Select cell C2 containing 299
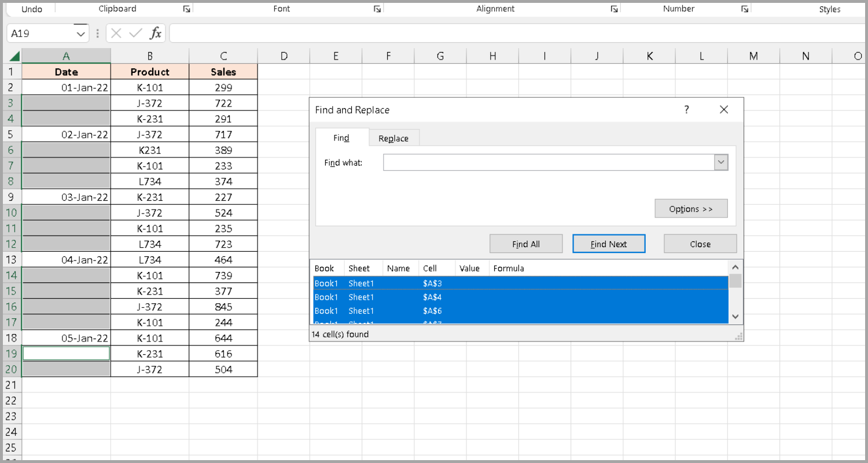Viewport: 868px width, 463px height. (x=223, y=87)
